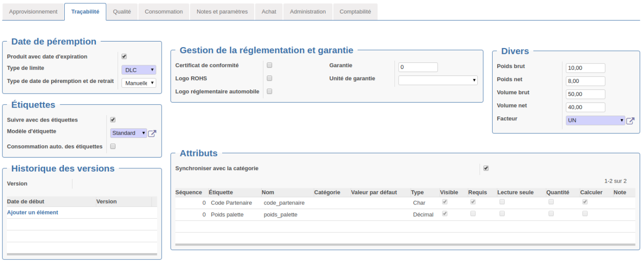This screenshot has width=644, height=261.
Task: Open external link next to Facteur
Action: point(630,121)
